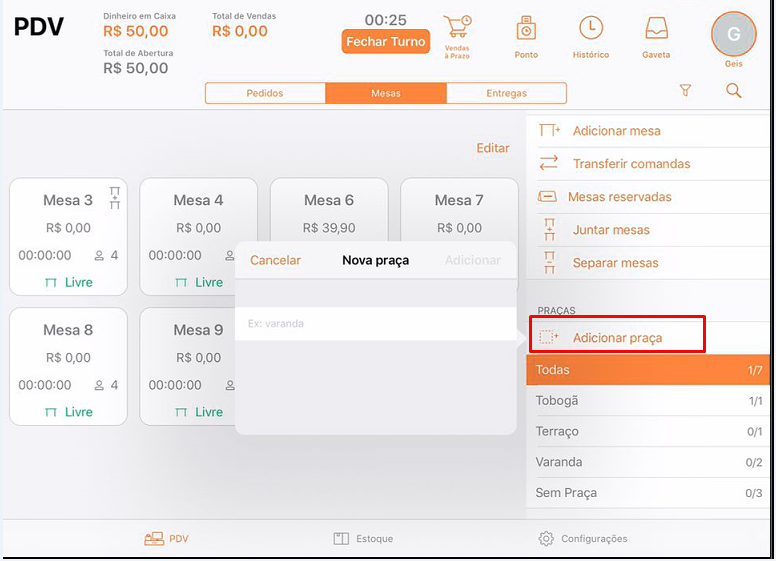The image size is (776, 561).
Task: Open the Mesa 8 card title
Action: (x=68, y=330)
